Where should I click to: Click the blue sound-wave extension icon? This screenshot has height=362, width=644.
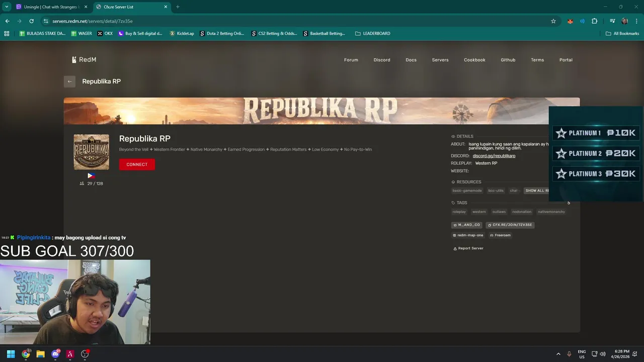point(582,21)
